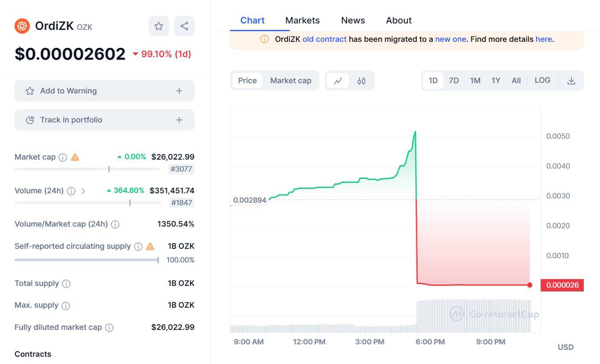Image resolution: width=600 pixels, height=364 pixels.
Task: Open the Markets tab
Action: pos(303,20)
